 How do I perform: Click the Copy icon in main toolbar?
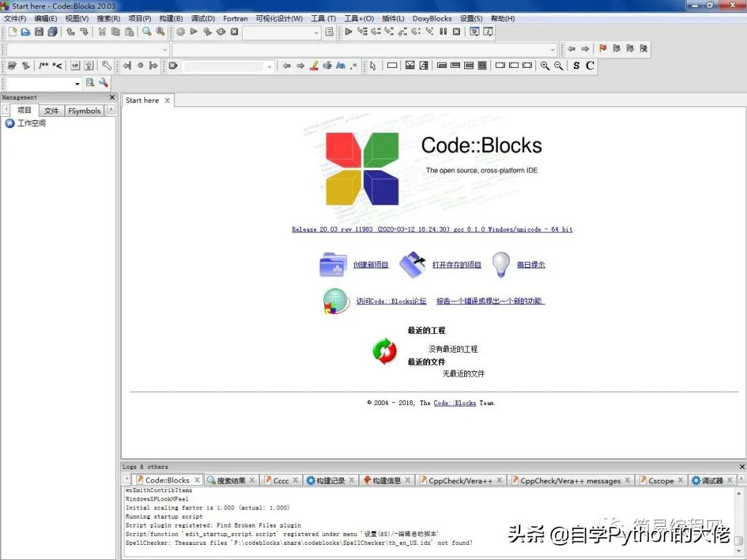tap(116, 31)
